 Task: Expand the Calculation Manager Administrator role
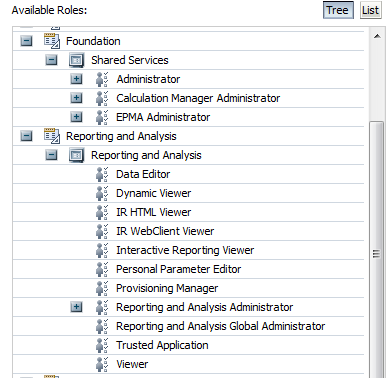coord(76,98)
